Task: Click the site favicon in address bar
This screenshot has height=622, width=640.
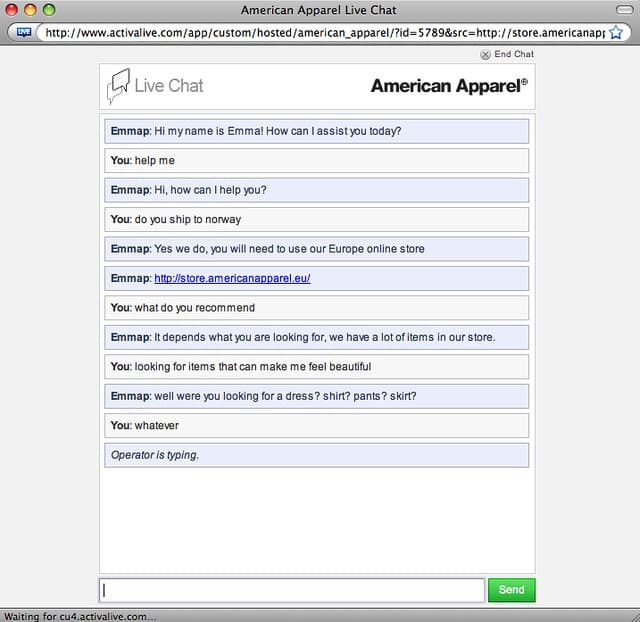Action: pos(24,32)
